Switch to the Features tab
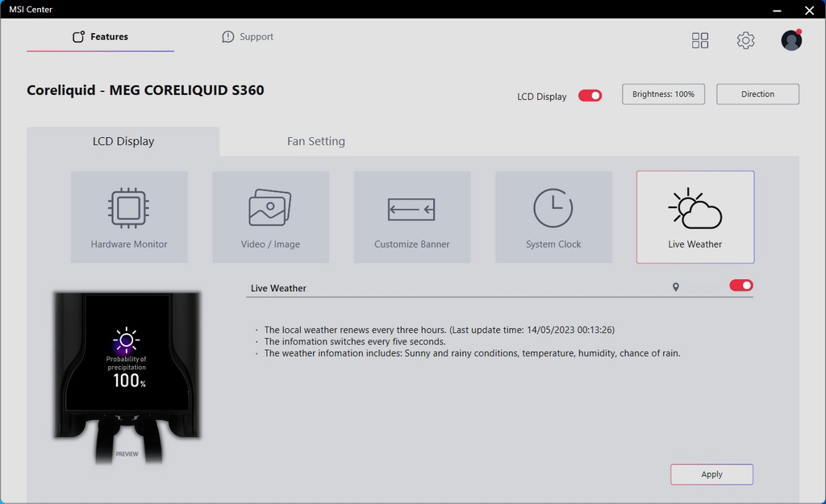The image size is (826, 504). point(100,37)
